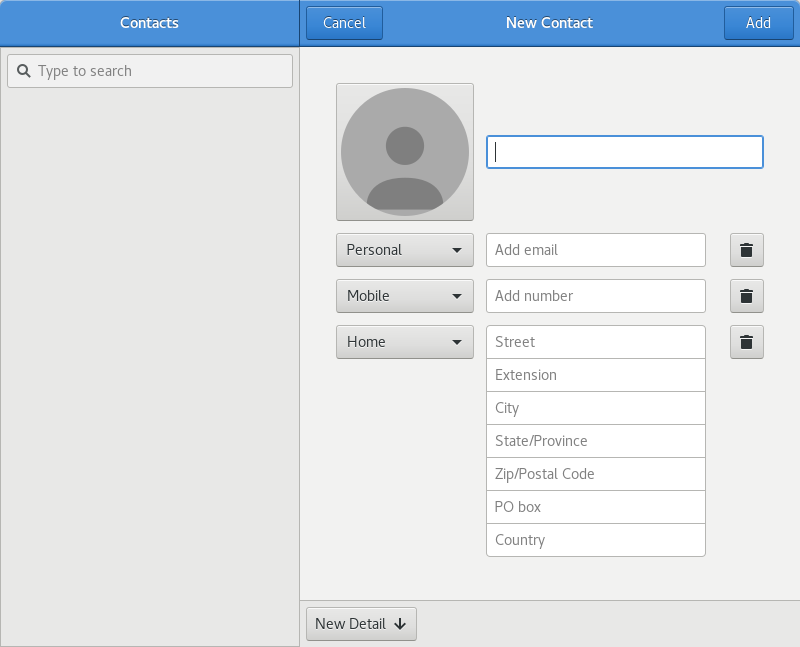Click the Type to search field in the sidebar
The height and width of the screenshot is (647, 800).
[149, 71]
